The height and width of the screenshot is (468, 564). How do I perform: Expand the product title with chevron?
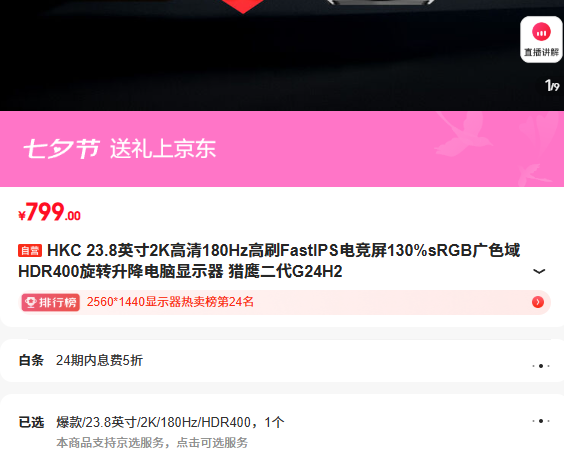[x=538, y=271]
